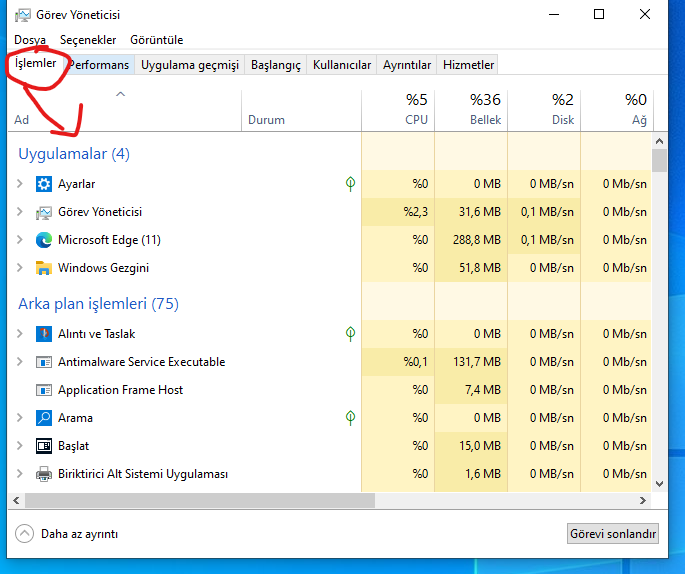Select the Application Frame Host row name

pos(120,390)
